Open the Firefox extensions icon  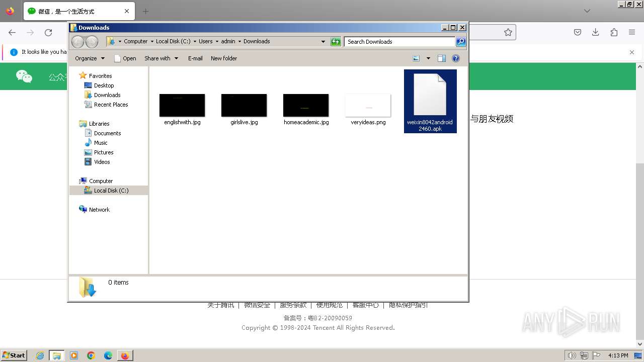614,32
